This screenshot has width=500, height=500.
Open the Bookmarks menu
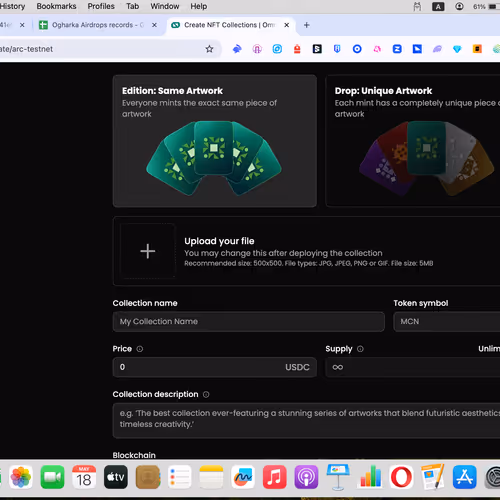point(56,6)
